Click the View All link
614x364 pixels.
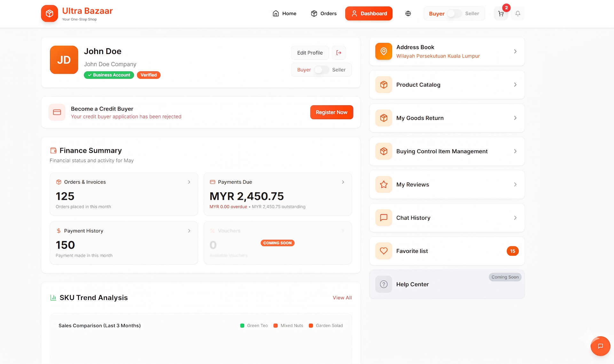(342, 298)
